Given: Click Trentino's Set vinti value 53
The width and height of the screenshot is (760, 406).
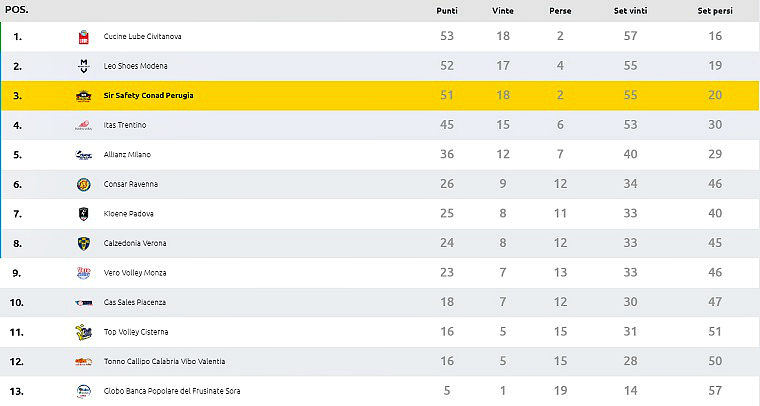Looking at the screenshot, I should [630, 125].
